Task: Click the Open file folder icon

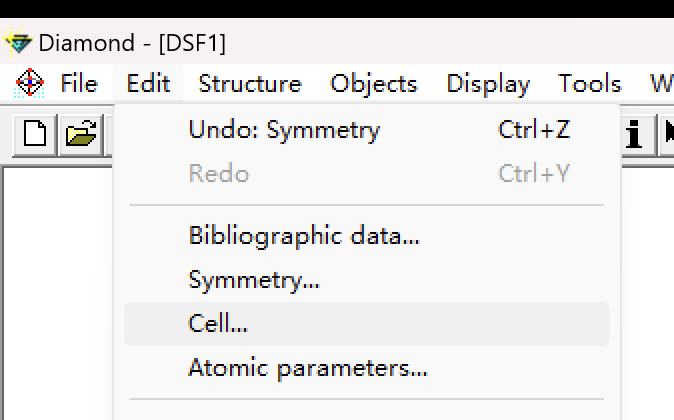Action: click(x=80, y=135)
